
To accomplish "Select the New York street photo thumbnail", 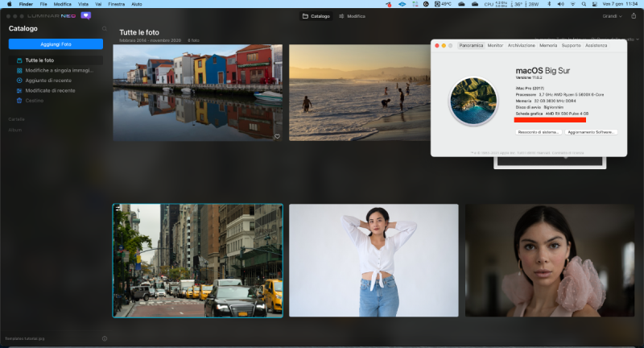I will [x=197, y=260].
